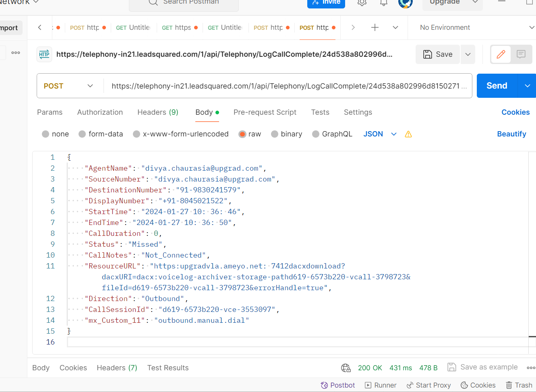Image resolution: width=536 pixels, height=392 pixels.
Task: Click Save as example
Action: click(483, 367)
